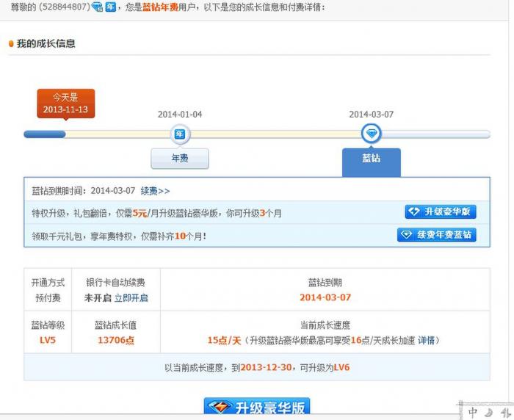Click the 续费>> renewal link
The height and width of the screenshot is (420, 514).
click(x=155, y=191)
